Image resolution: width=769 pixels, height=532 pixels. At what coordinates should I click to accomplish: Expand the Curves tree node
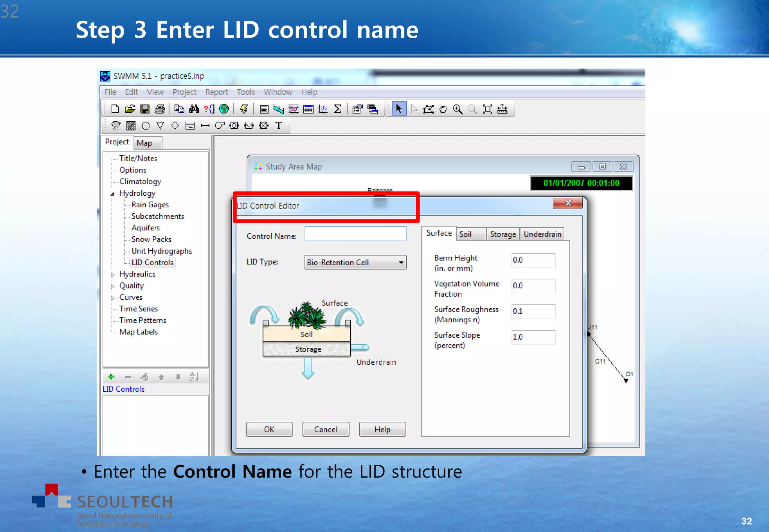112,298
